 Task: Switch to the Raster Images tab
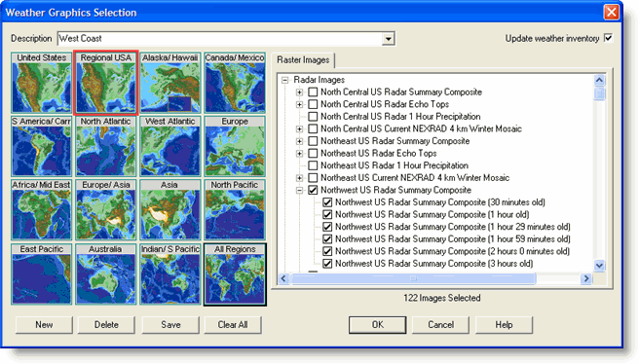(303, 59)
